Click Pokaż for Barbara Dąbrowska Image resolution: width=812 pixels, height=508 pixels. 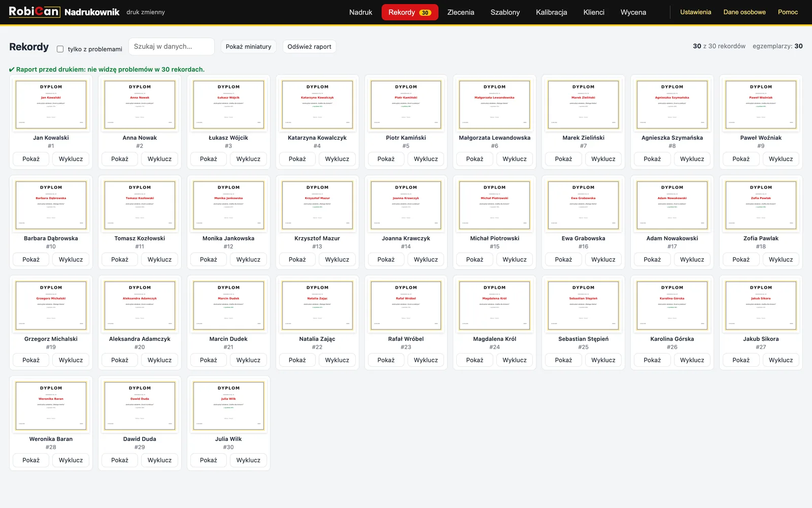click(31, 260)
